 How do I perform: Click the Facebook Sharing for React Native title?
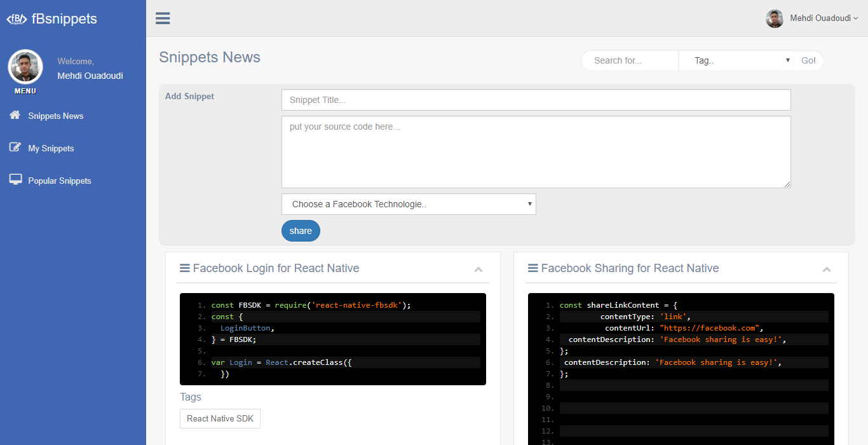pos(630,268)
